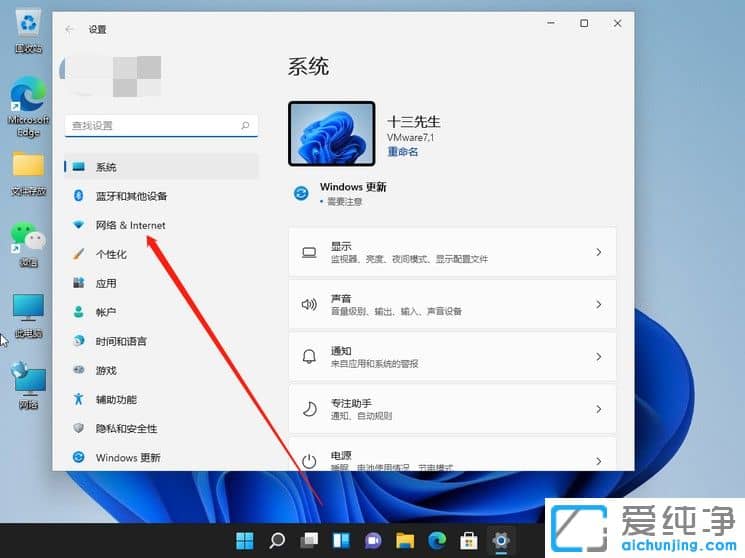
Task: Open Microsoft Edge from taskbar
Action: pos(437,540)
